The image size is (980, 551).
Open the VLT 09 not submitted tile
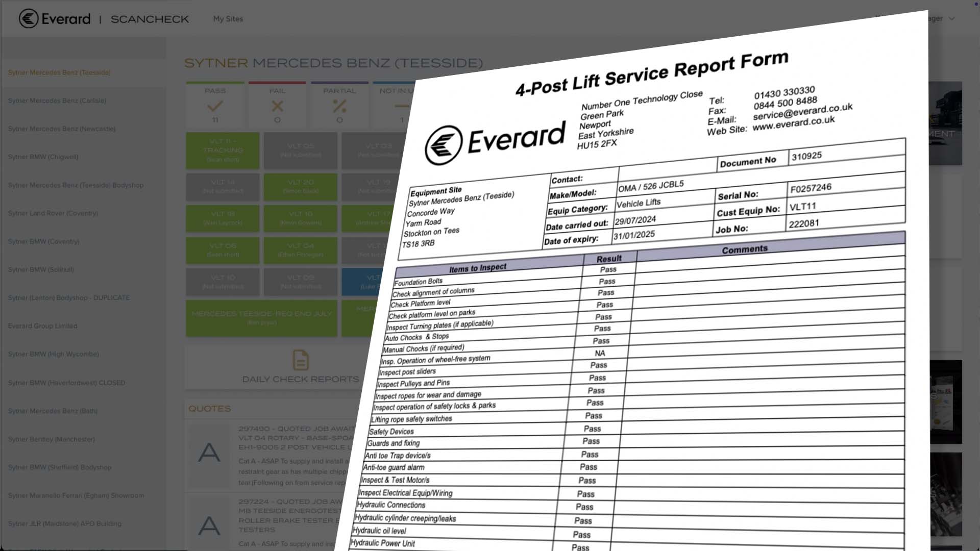301,282
